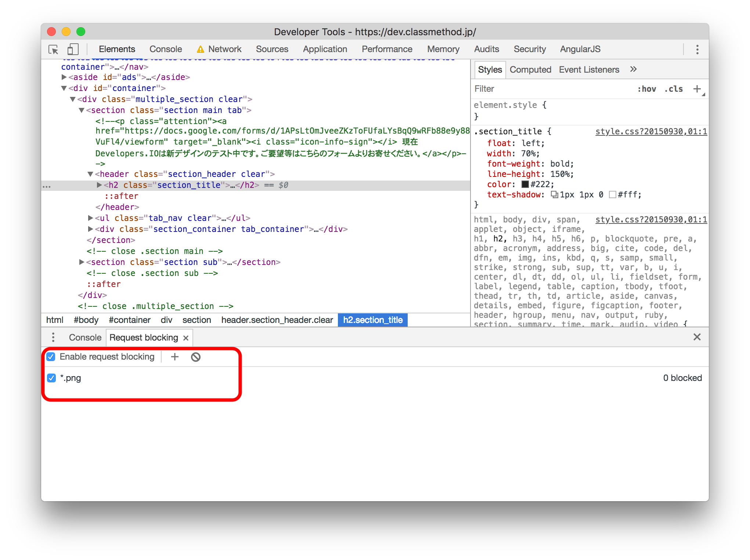Image resolution: width=750 pixels, height=560 pixels.
Task: Uncheck Enable request blocking checkbox
Action: coord(51,357)
